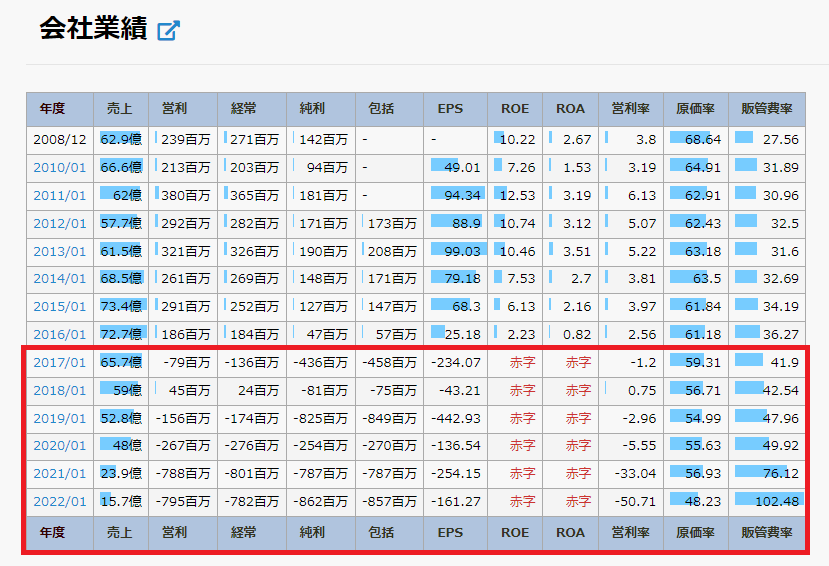Select the 326百万 ordinary profit cell
Viewport: 829px width, 566px height.
[252, 252]
